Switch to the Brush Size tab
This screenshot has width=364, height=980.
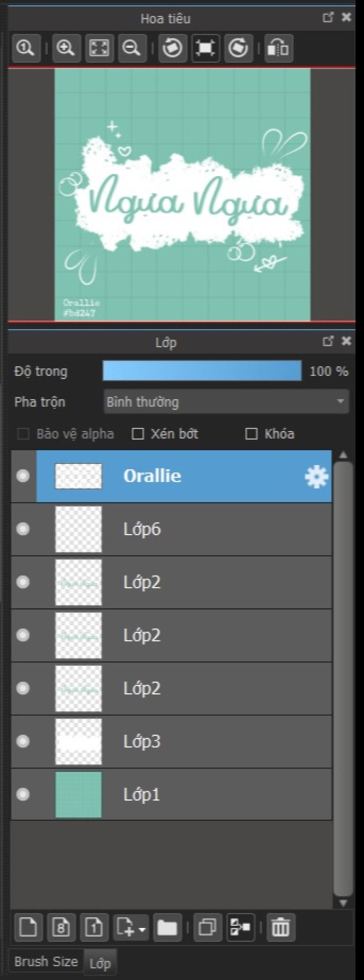point(45,962)
